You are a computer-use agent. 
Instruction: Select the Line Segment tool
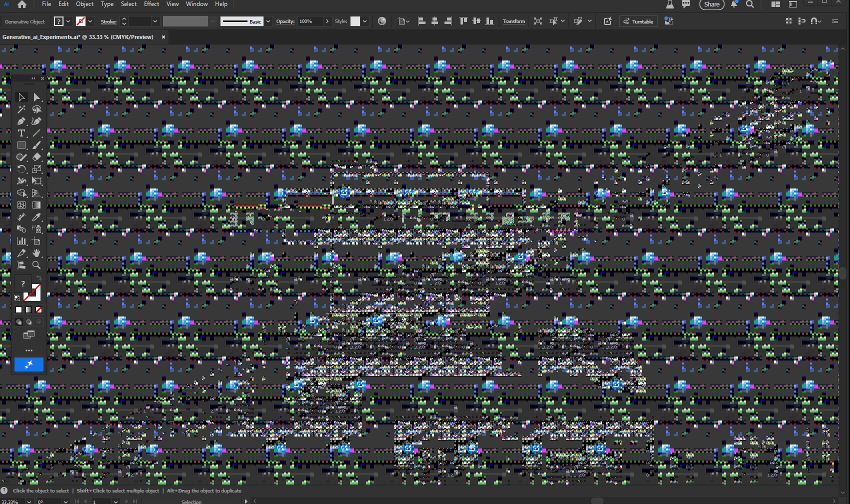(36, 133)
